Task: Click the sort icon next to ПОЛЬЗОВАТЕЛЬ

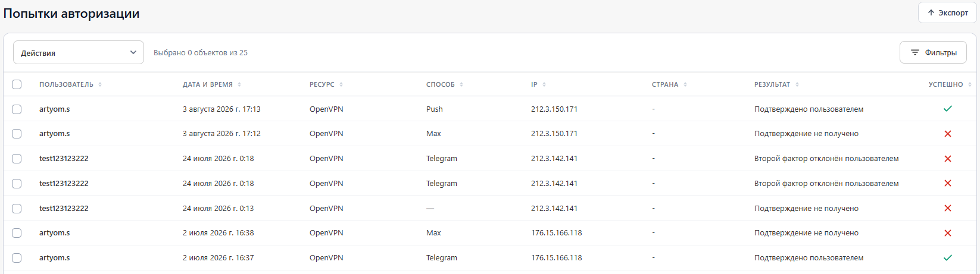Action: tap(100, 84)
